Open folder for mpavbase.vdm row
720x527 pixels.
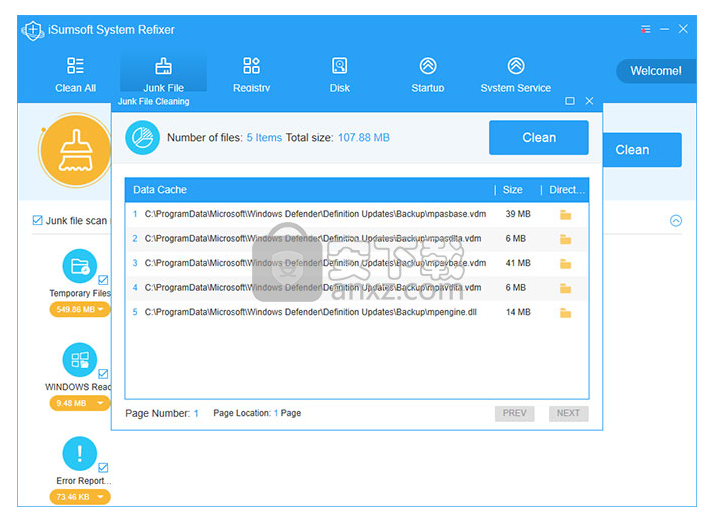click(565, 264)
